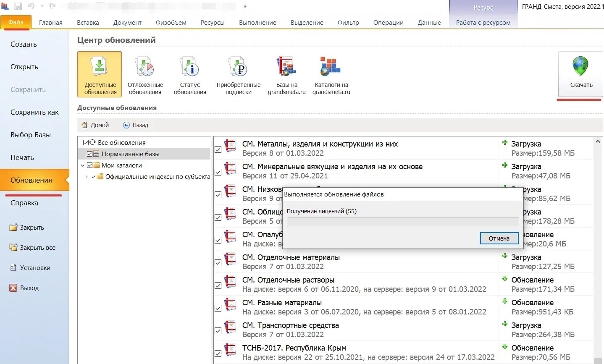This screenshot has width=604, height=364.
Task: Select Загрузка status of СМ. Металлы
Action: pyautogui.click(x=526, y=144)
